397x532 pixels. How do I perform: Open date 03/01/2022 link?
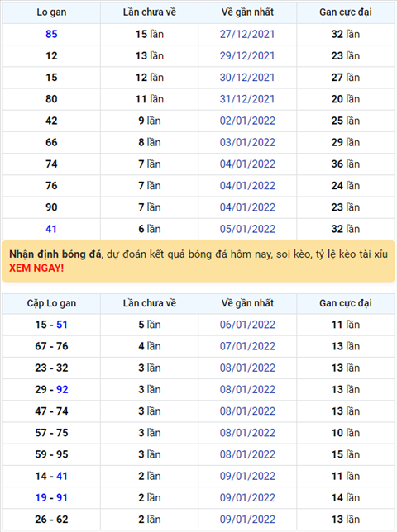pos(247,142)
